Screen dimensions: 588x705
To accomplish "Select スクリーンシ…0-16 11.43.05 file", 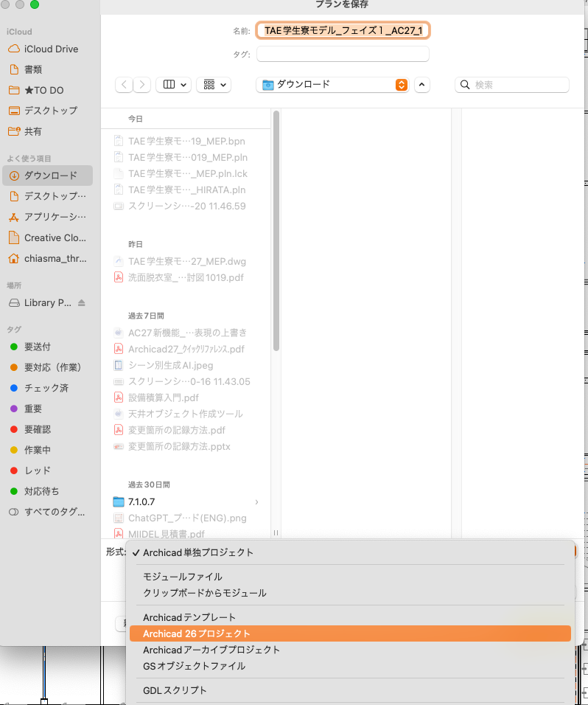I will click(x=186, y=381).
